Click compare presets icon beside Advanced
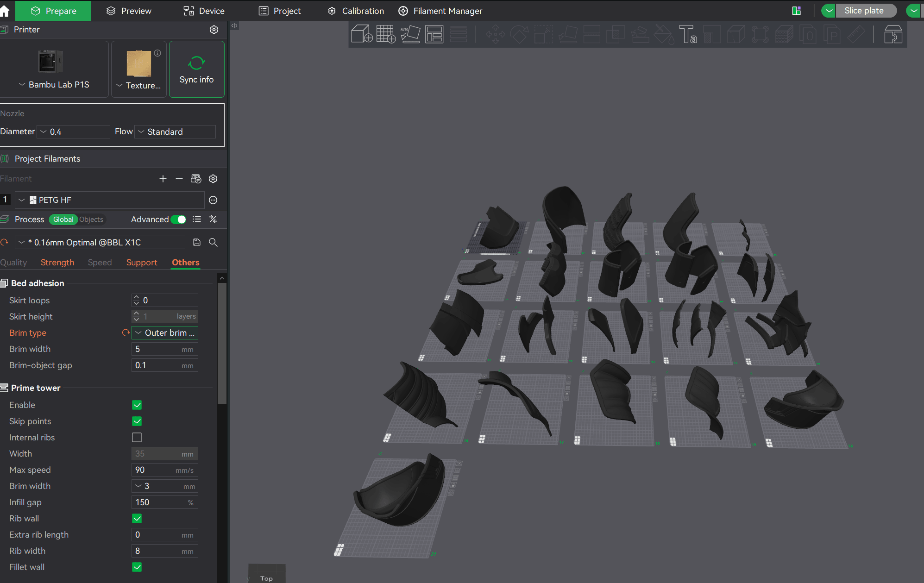This screenshot has height=583, width=924. point(213,219)
